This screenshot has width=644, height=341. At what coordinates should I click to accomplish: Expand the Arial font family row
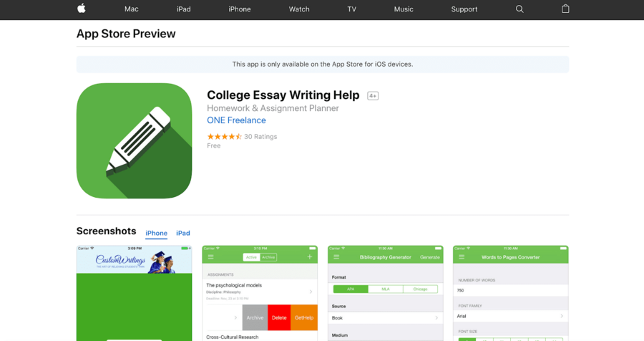510,316
